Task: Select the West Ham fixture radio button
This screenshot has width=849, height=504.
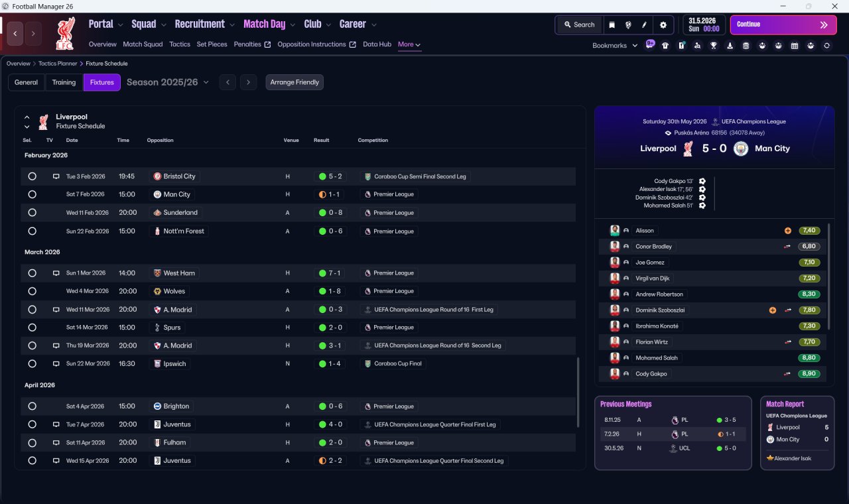Action: pyautogui.click(x=32, y=273)
